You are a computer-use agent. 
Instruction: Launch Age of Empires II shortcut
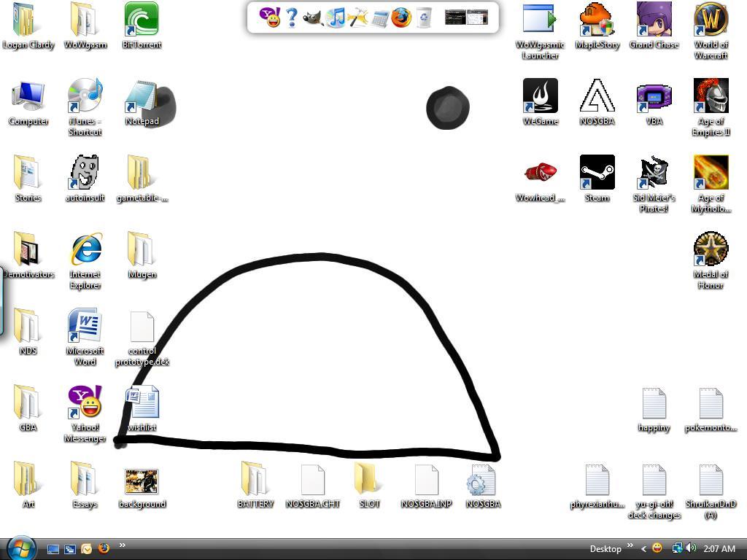(711, 108)
